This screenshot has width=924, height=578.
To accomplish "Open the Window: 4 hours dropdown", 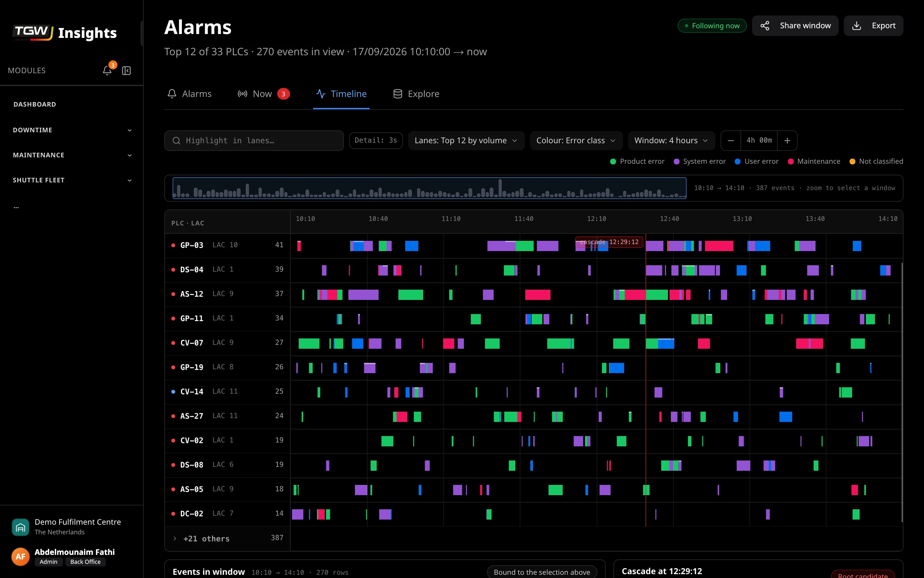I will (671, 141).
